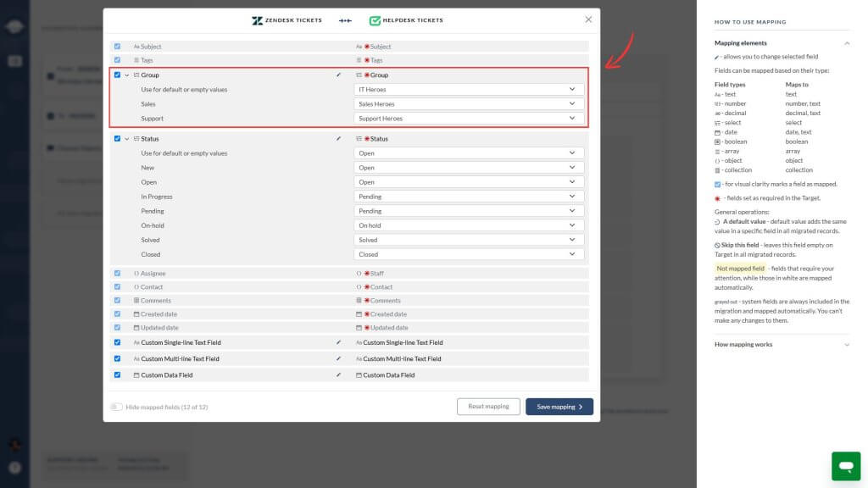Click the Reset mapping button

tap(488, 407)
